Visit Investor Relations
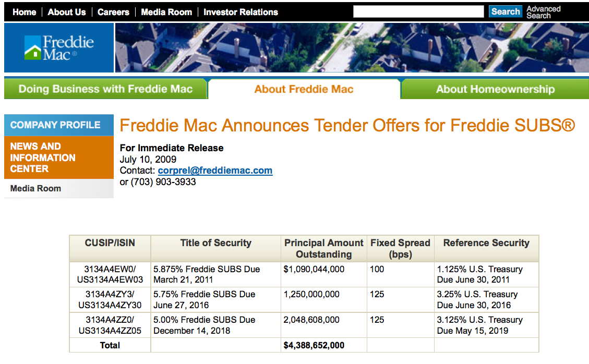The height and width of the screenshot is (364, 589). point(241,11)
